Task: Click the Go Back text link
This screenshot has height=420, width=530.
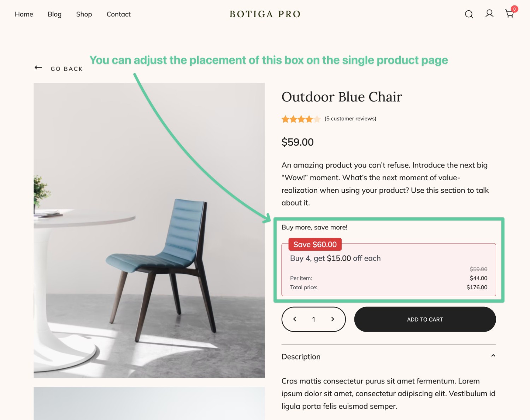Action: 67,69
